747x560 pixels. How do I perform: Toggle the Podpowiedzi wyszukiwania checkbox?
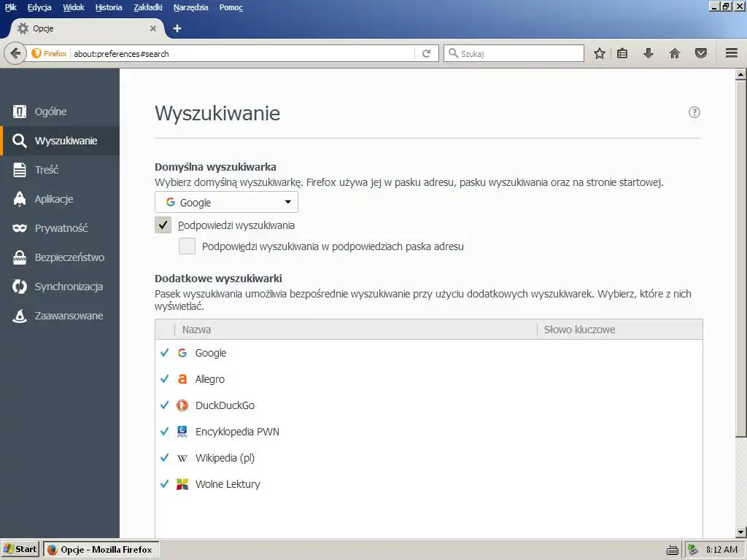(163, 225)
